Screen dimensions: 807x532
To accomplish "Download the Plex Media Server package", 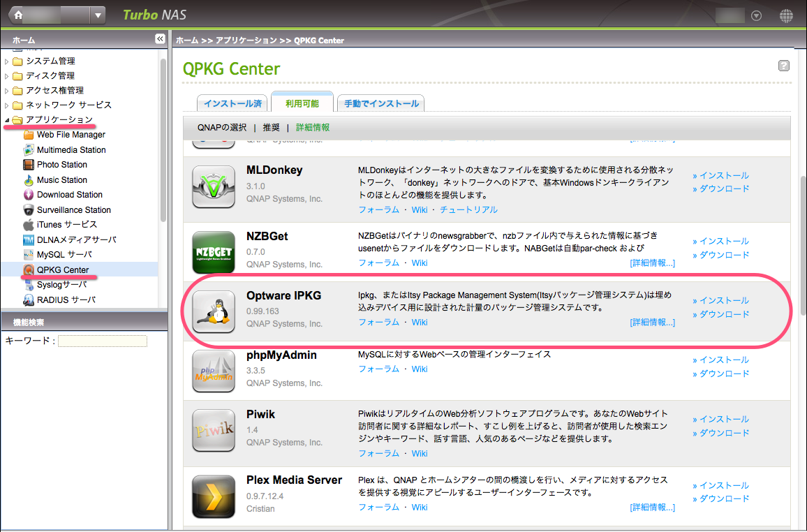I will pos(720,498).
